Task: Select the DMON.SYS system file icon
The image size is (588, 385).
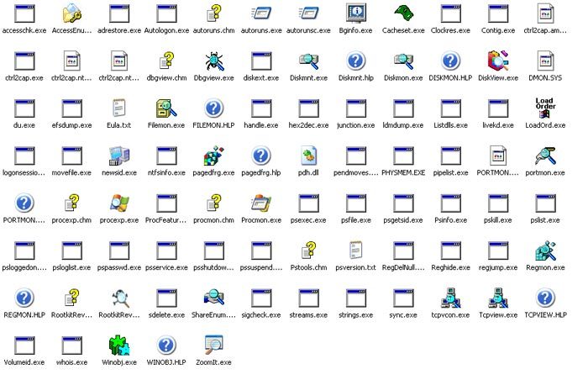Action: coord(545,61)
